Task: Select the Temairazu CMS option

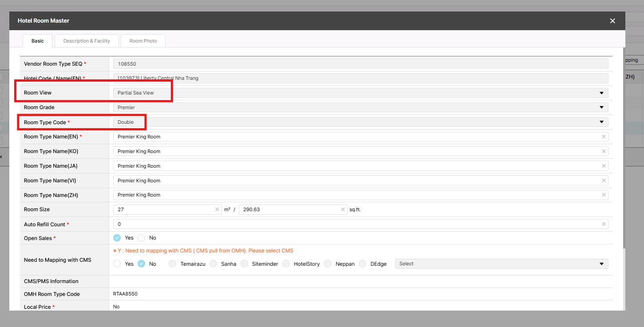Action: [173, 264]
